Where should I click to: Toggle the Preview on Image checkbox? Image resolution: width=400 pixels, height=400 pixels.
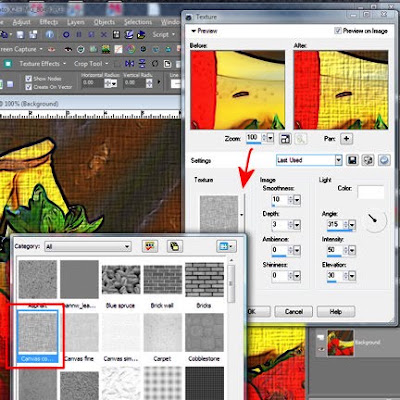tap(338, 31)
